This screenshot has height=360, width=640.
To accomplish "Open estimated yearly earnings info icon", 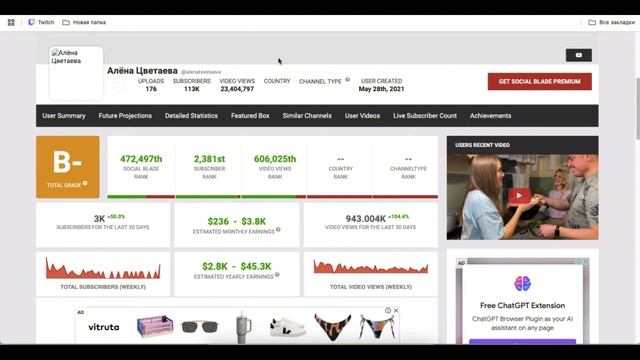I will click(277, 275).
